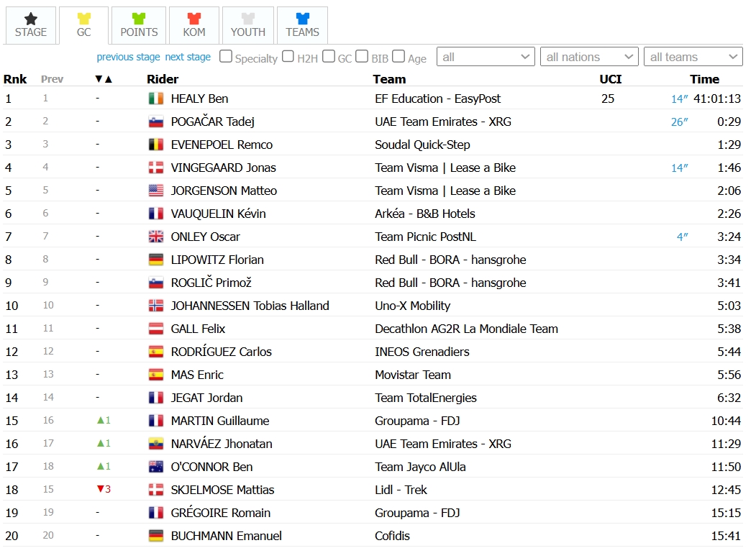
Task: Tick the BIB checkbox
Action: 362,56
